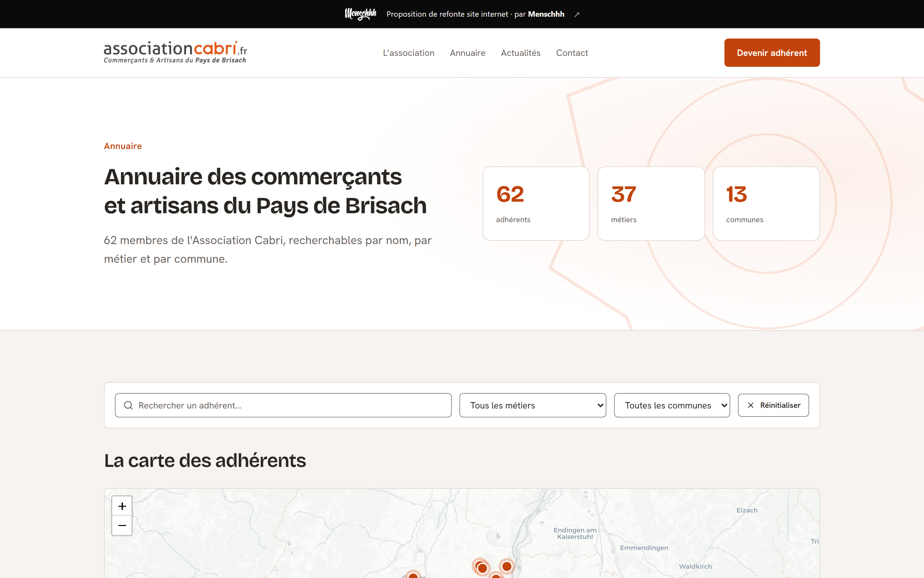The width and height of the screenshot is (924, 578).
Task: Open the L'association menu item
Action: (408, 53)
